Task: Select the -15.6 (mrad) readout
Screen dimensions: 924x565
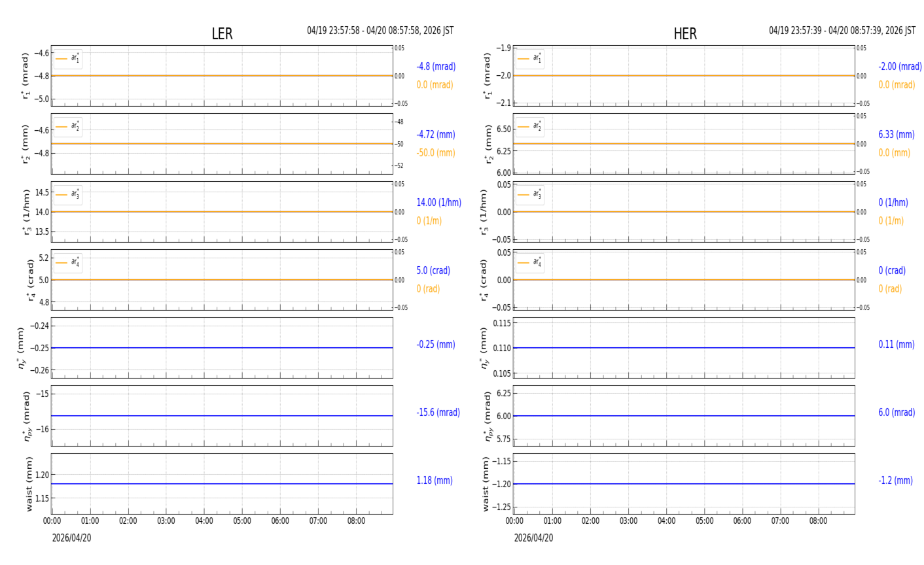Action: (438, 413)
